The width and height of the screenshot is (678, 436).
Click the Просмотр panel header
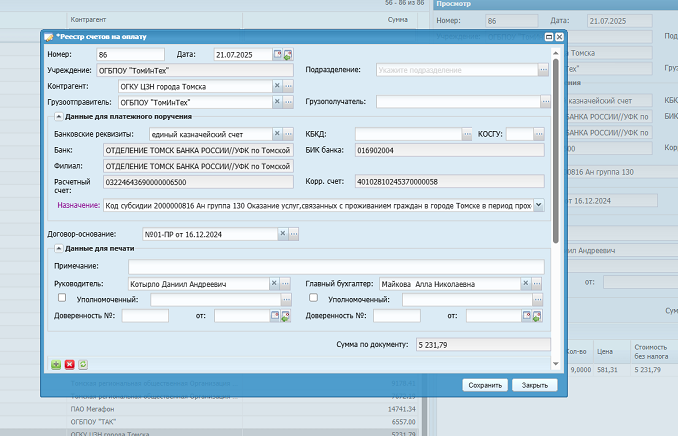556,4
